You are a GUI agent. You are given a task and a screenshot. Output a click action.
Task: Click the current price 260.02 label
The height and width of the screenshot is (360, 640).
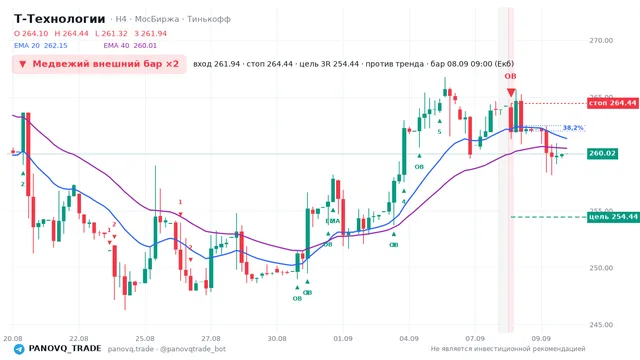coord(602,153)
